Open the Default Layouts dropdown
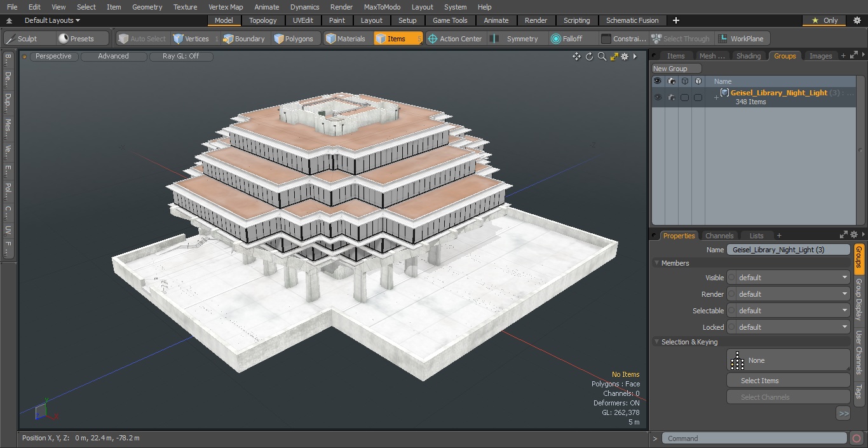The image size is (868, 448). (52, 20)
